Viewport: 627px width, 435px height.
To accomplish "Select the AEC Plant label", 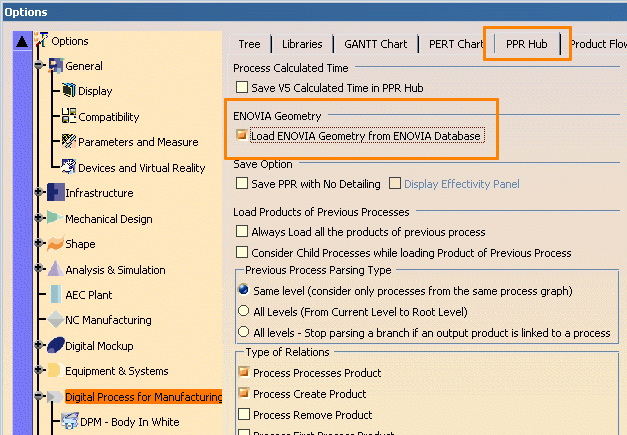I will 89,295.
